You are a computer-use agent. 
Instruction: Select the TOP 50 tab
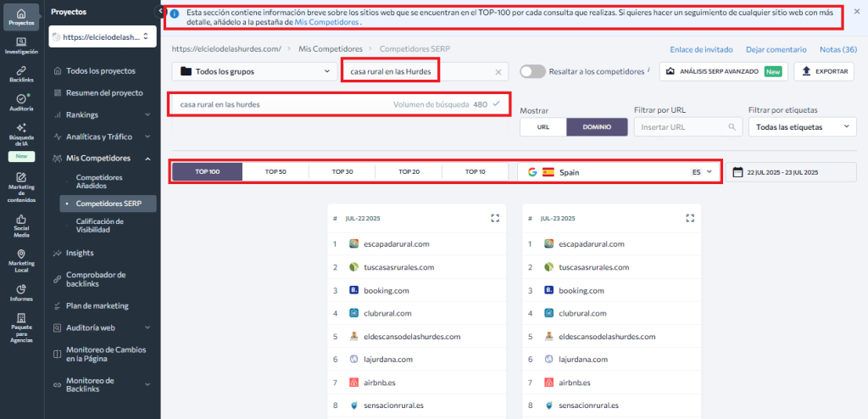(x=275, y=172)
